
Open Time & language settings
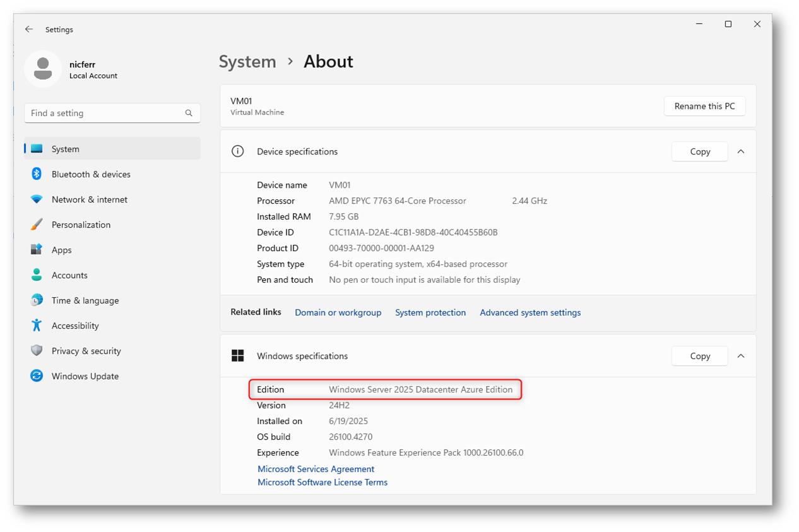point(112,300)
